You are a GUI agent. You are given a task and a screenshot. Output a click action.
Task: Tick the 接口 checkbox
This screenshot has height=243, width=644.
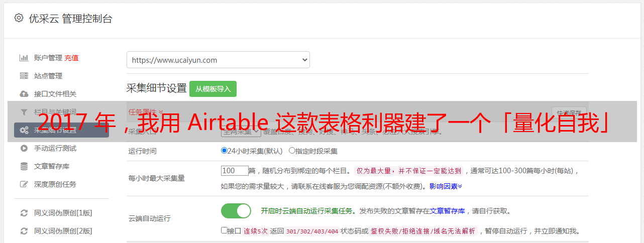224,230
